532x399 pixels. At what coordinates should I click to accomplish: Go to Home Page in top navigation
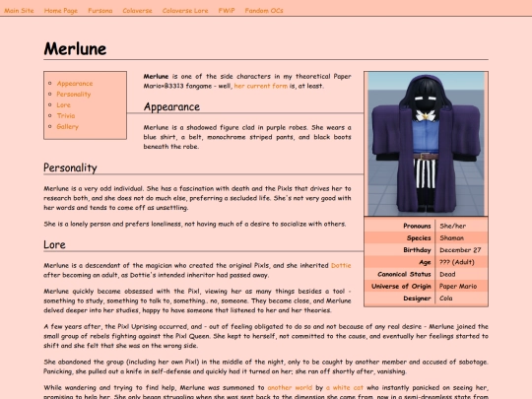61,11
